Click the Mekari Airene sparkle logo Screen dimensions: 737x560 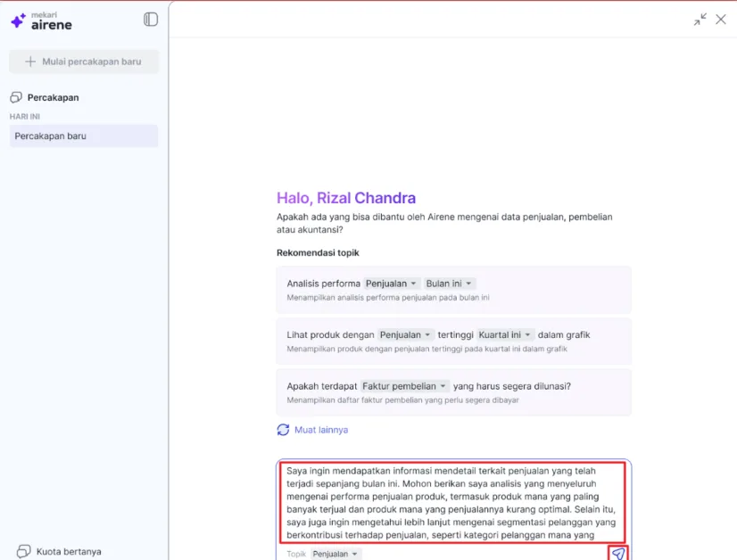pyautogui.click(x=19, y=21)
